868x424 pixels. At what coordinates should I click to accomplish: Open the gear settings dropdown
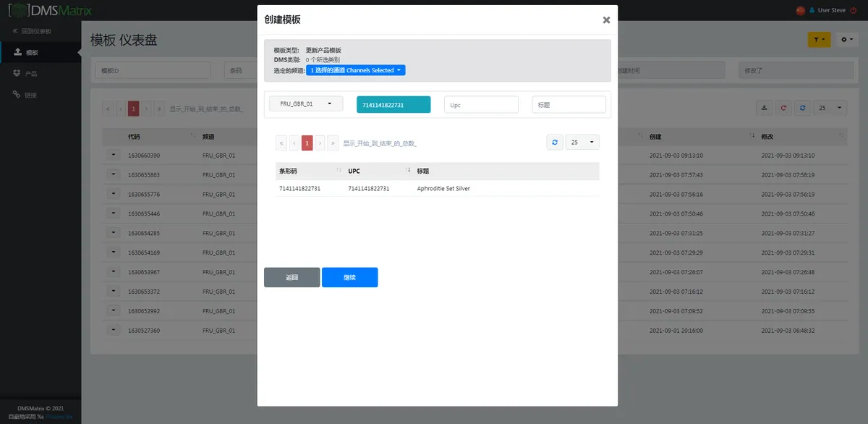pyautogui.click(x=846, y=40)
